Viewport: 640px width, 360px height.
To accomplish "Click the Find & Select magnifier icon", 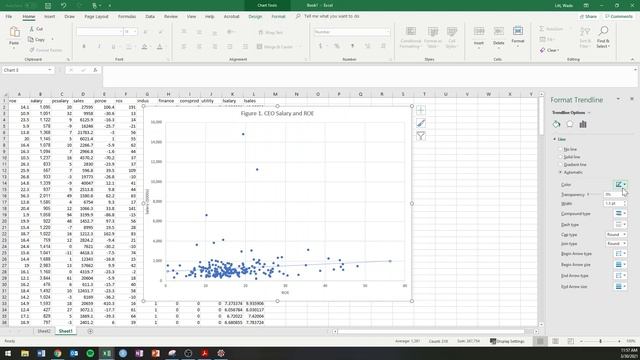I will tap(603, 31).
